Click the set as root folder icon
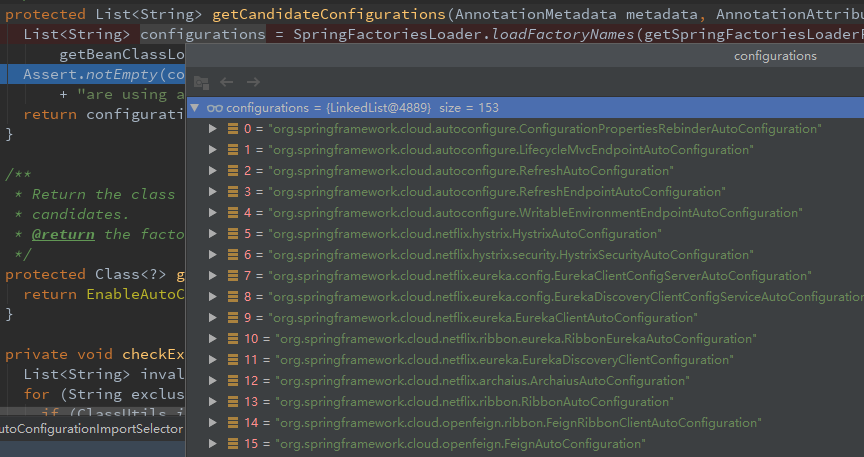 tap(202, 83)
